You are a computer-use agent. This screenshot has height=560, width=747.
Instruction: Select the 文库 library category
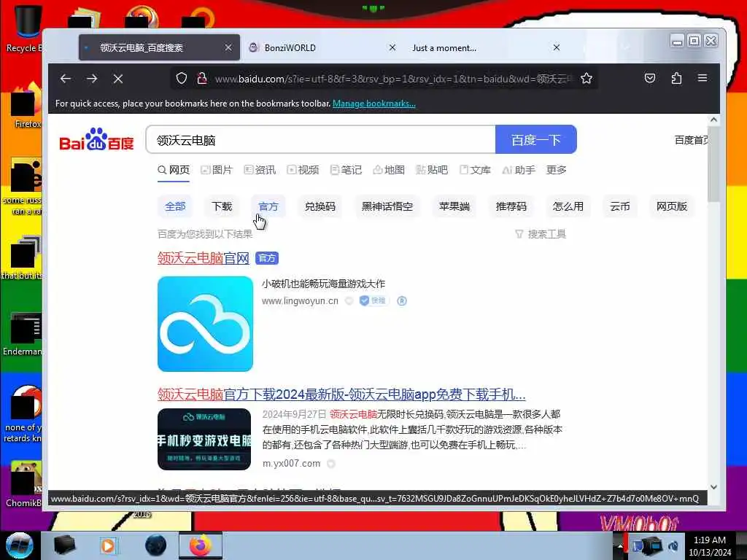(x=475, y=170)
